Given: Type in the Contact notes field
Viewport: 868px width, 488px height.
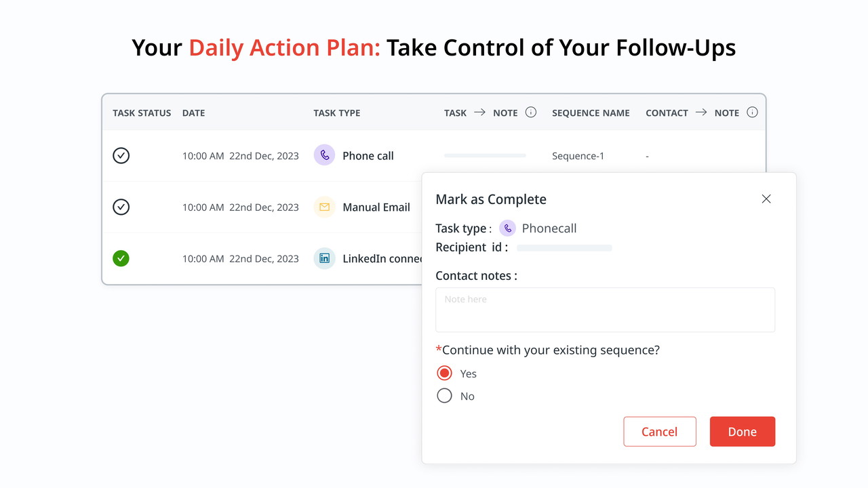Looking at the screenshot, I should pyautogui.click(x=605, y=310).
